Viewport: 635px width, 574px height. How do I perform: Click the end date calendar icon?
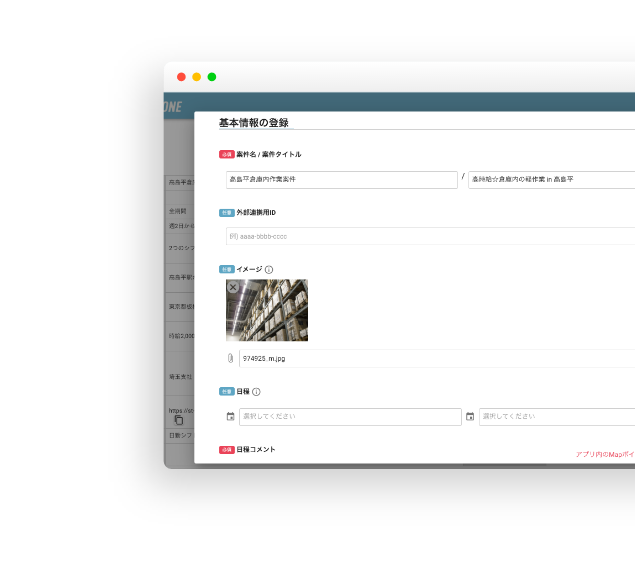(x=470, y=416)
